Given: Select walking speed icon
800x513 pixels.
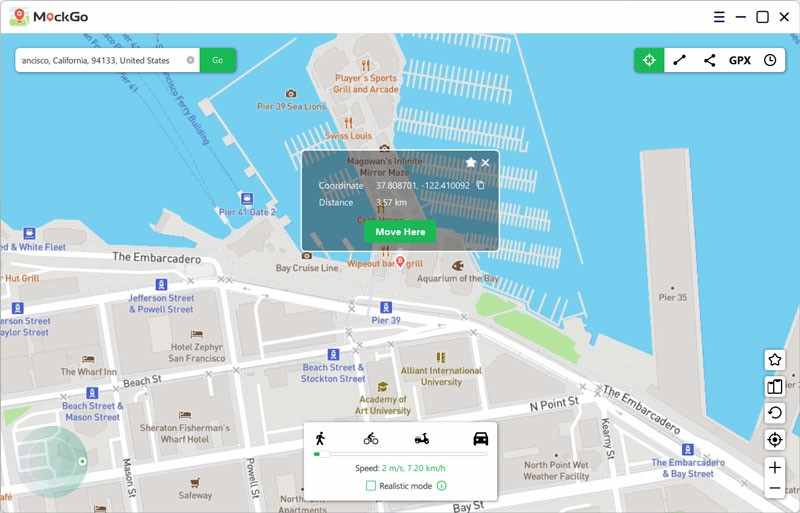Looking at the screenshot, I should tap(320, 438).
